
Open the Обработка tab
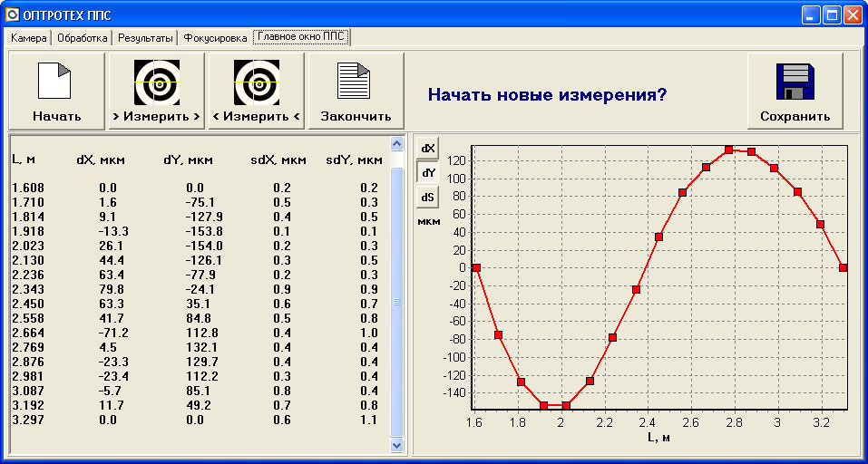click(x=82, y=38)
